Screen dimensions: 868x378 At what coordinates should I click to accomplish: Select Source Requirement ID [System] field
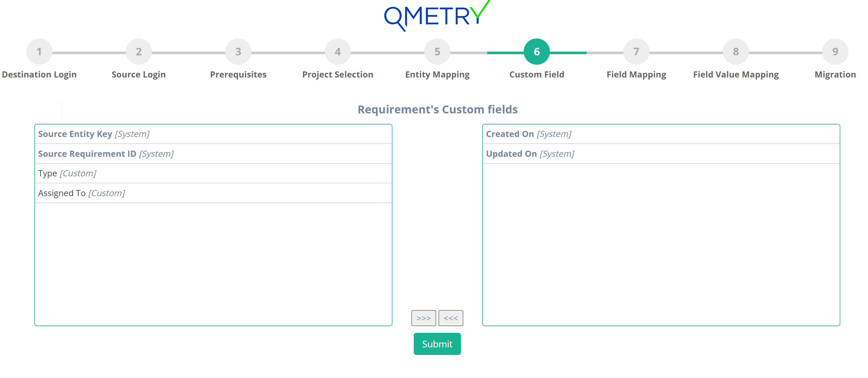click(x=213, y=154)
